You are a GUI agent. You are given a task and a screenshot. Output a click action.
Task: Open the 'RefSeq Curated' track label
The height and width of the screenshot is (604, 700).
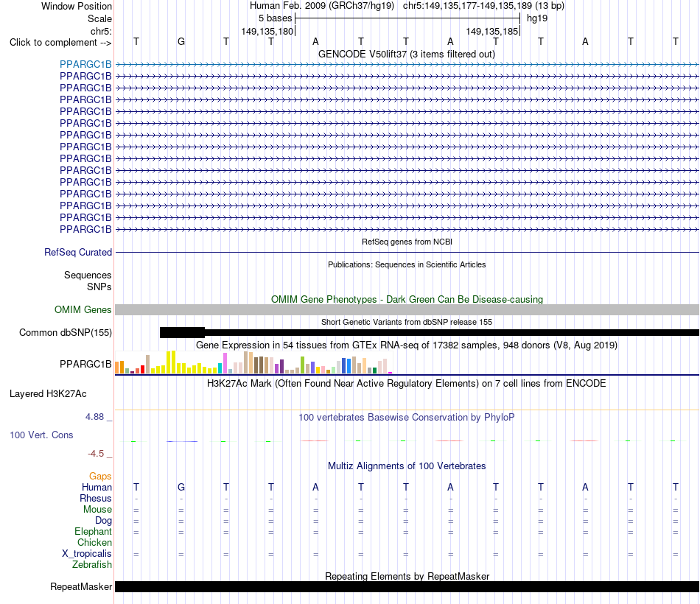[77, 252]
